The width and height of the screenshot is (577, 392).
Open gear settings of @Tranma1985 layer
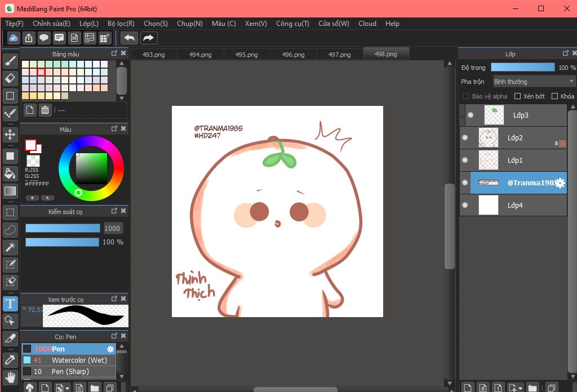[560, 182]
